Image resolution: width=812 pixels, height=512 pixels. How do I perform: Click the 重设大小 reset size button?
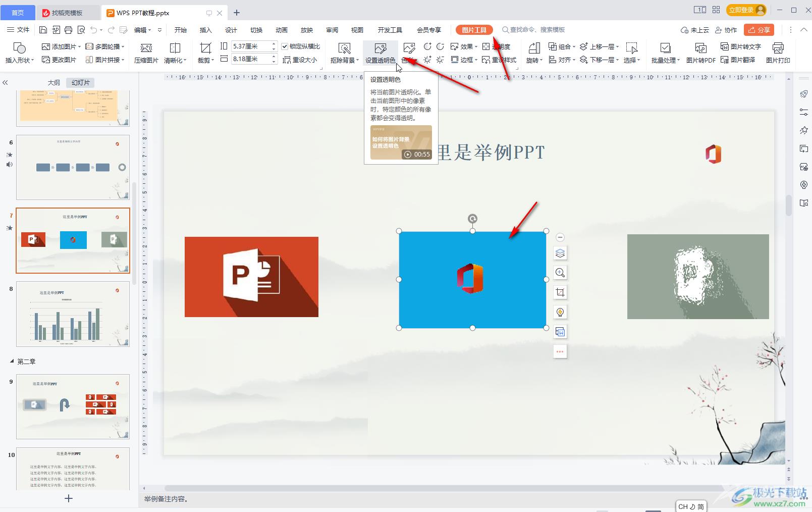(300, 60)
